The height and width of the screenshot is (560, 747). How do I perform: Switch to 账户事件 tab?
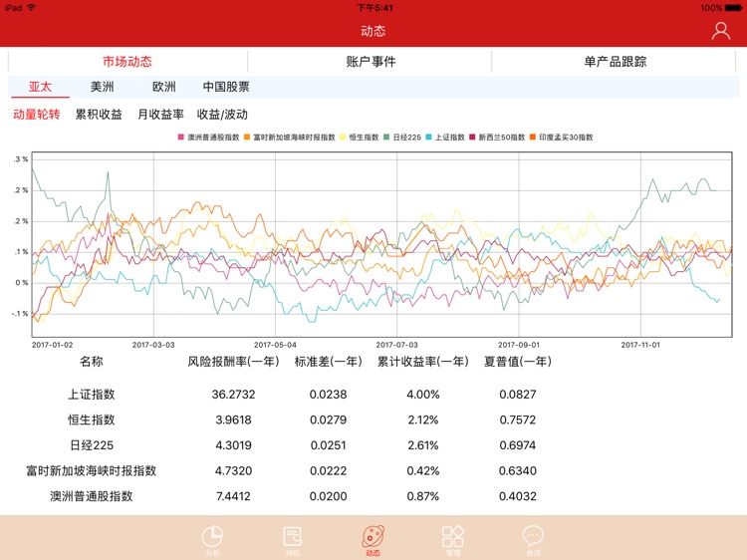pos(372,62)
